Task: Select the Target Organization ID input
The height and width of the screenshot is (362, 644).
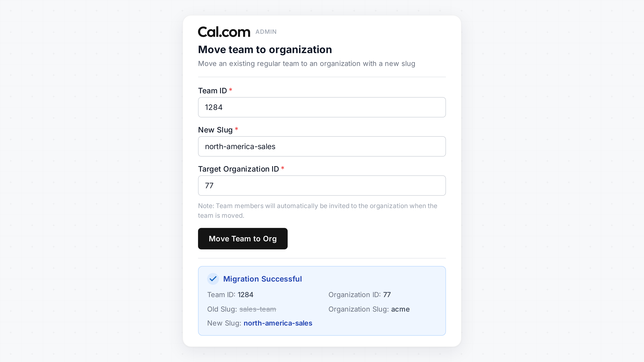Action: pos(322,186)
